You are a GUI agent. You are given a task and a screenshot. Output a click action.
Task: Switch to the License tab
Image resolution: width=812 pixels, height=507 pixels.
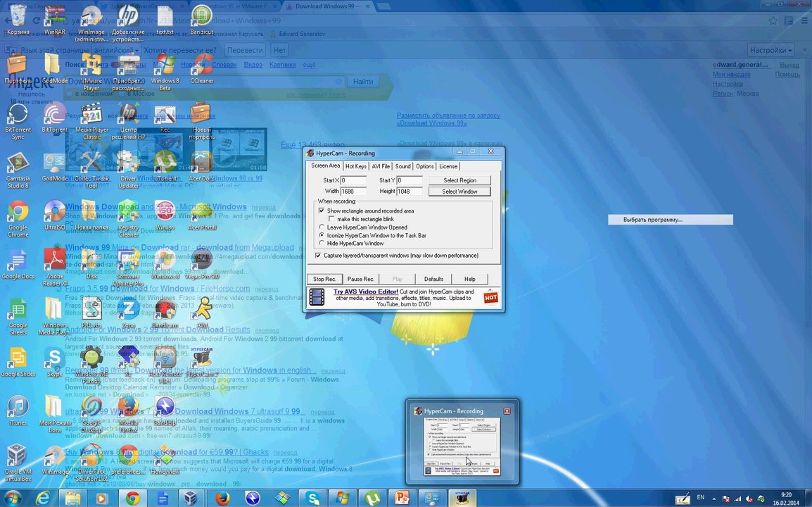(x=448, y=166)
